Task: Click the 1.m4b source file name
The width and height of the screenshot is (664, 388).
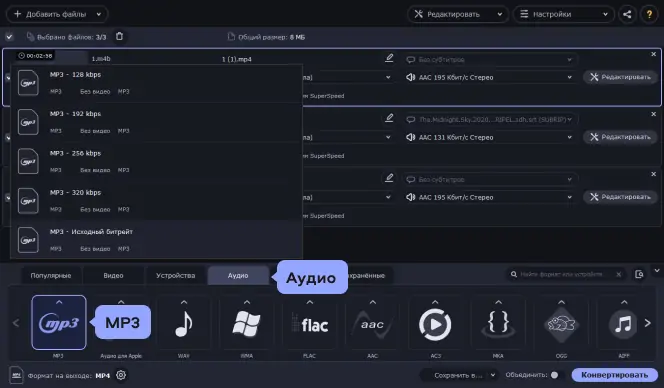Action: [101, 59]
